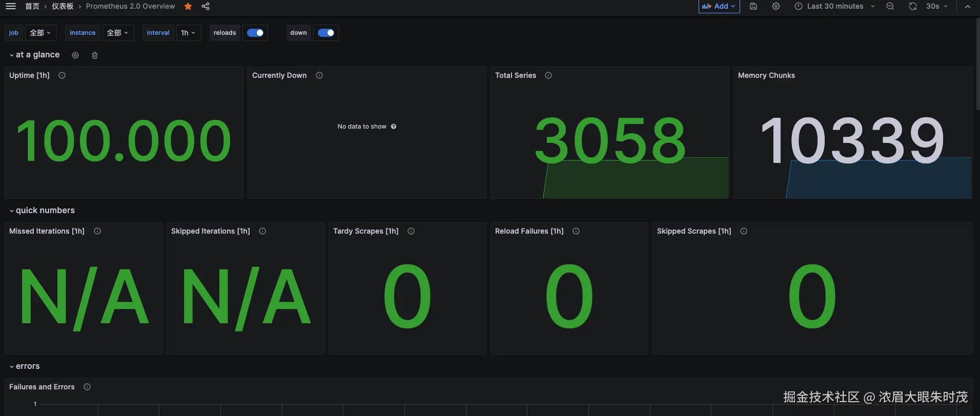Click the 100.000 uptime value
Viewport: 980px width, 416px height.
point(124,140)
